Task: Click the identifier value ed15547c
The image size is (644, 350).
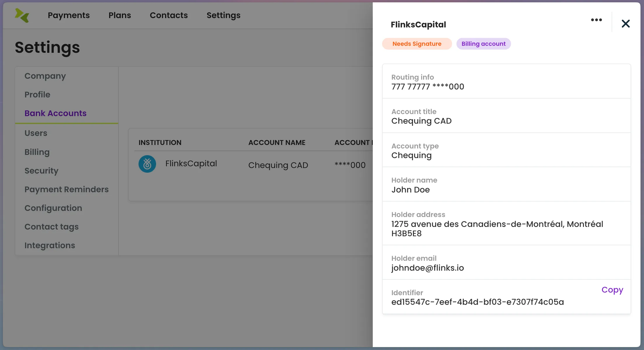Action: click(x=478, y=302)
